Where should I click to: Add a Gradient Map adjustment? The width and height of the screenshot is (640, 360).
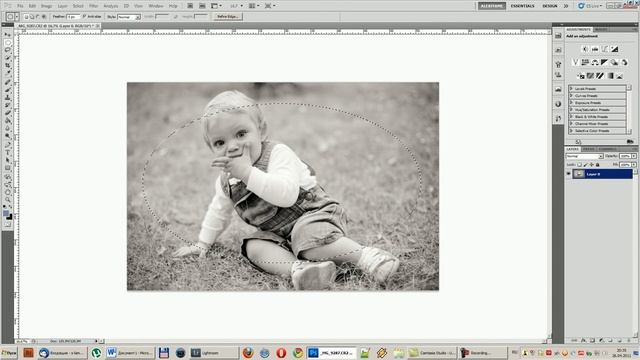click(610, 76)
